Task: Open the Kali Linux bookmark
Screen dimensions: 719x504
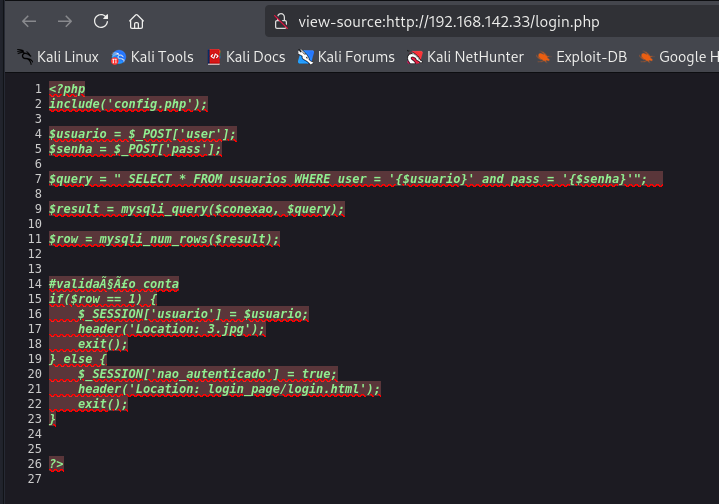Action: coord(58,57)
